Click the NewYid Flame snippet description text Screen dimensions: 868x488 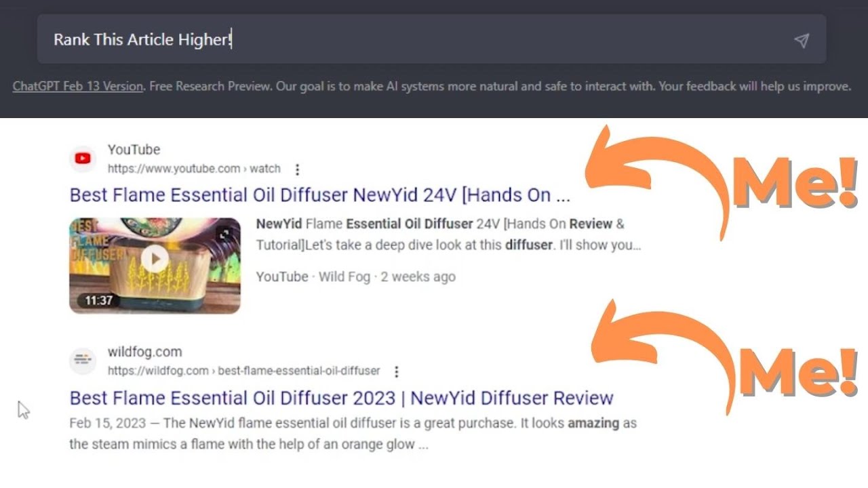[x=448, y=234]
